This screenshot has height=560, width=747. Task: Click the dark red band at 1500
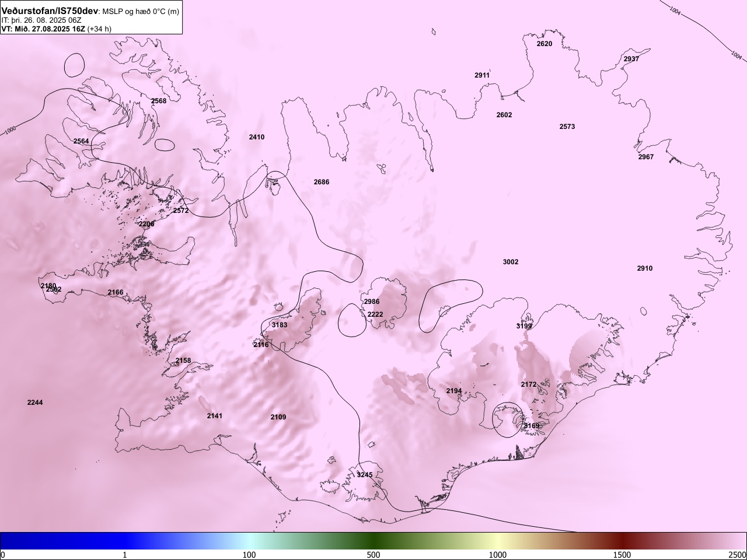click(x=622, y=541)
